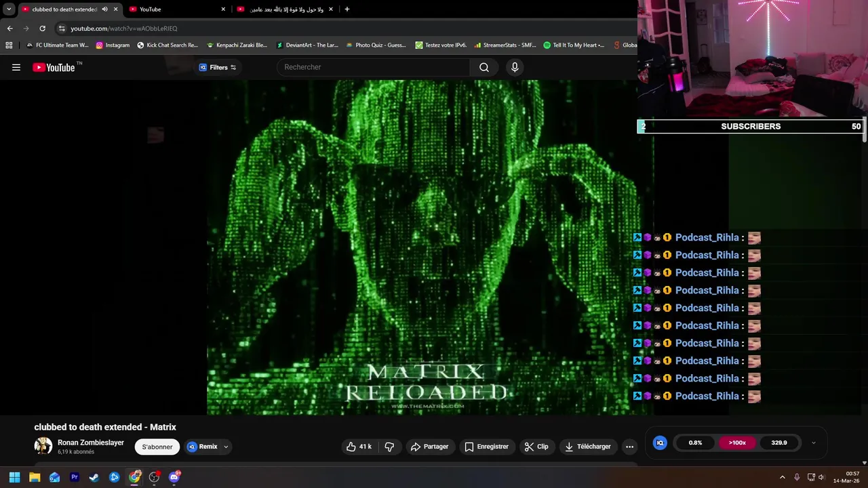This screenshot has width=868, height=488.
Task: Open Testez votre IPv6 bookmark
Action: click(x=441, y=45)
